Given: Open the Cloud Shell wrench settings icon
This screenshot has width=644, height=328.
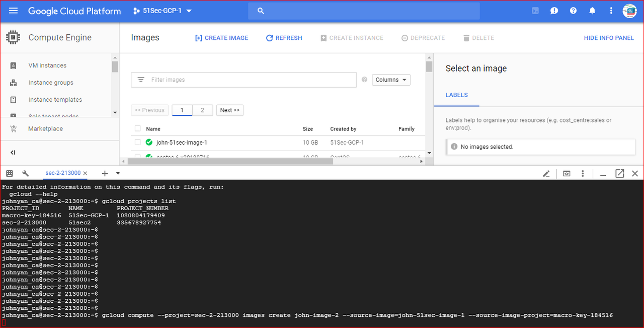Looking at the screenshot, I should (26, 173).
